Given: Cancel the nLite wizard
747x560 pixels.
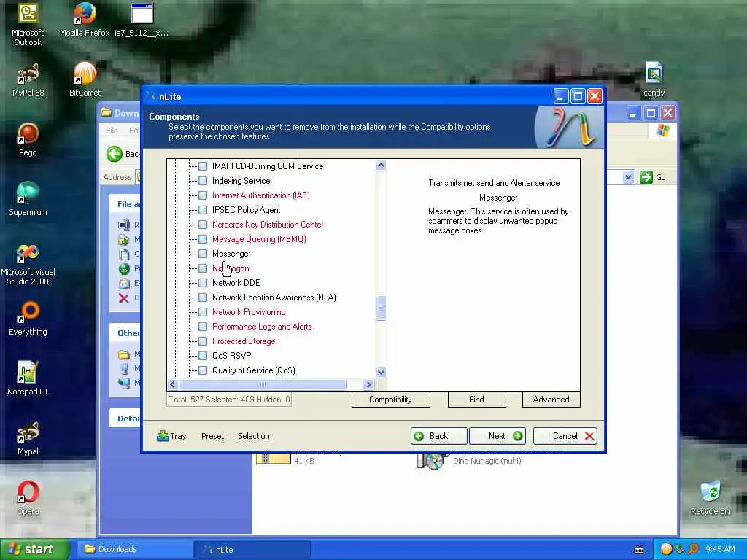Looking at the screenshot, I should [x=565, y=436].
